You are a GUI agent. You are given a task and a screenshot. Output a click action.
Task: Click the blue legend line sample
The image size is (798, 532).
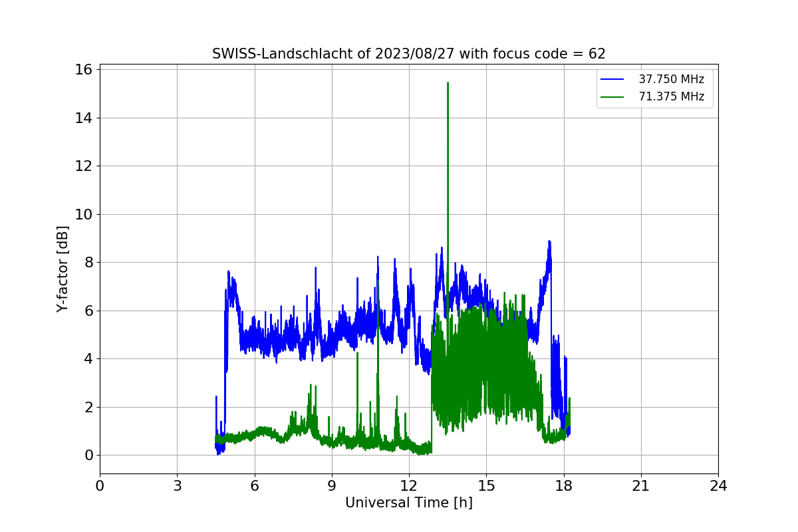[612, 79]
